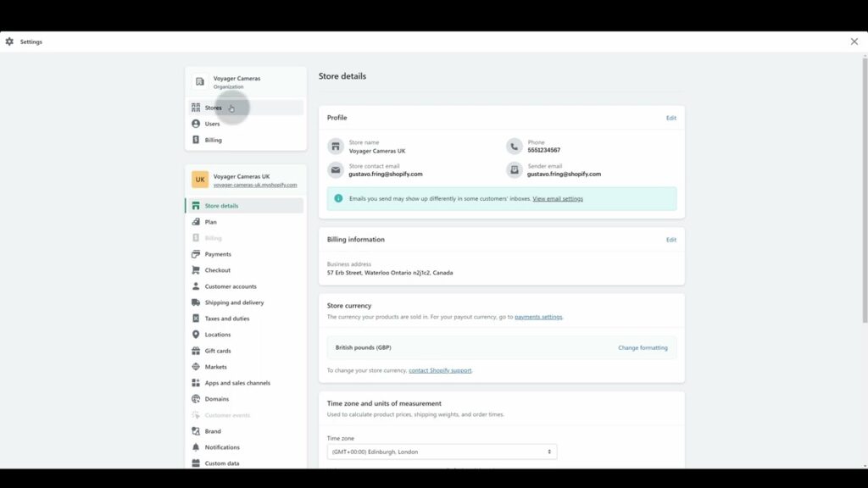Click the Payments card icon
Viewport: 868px width, 488px height.
click(196, 254)
